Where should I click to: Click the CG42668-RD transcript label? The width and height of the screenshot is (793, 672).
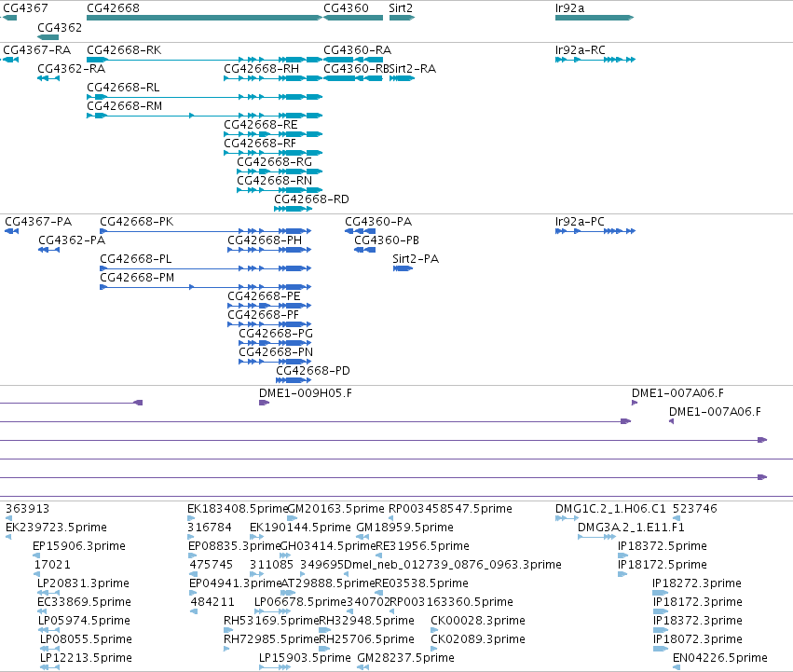coord(311,199)
